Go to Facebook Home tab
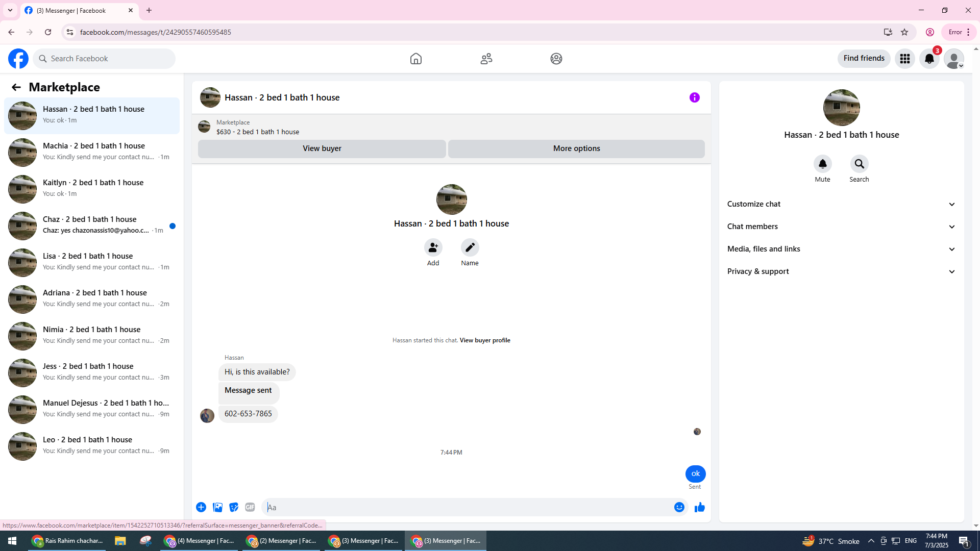Image resolution: width=980 pixels, height=551 pixels. [x=415, y=59]
